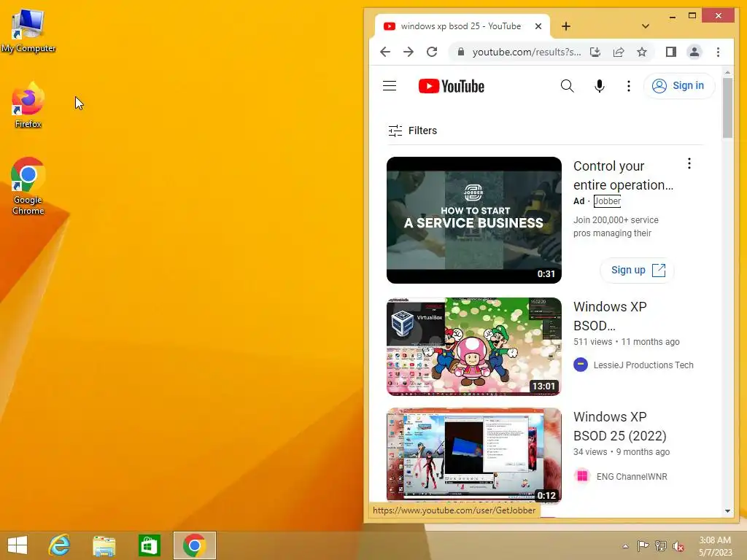Image resolution: width=747 pixels, height=560 pixels.
Task: Reload the page in Chrome
Action: tap(432, 52)
